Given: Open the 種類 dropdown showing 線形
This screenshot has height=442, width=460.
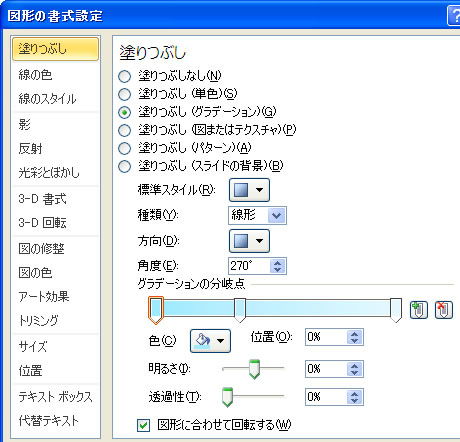Looking at the screenshot, I should point(257,215).
